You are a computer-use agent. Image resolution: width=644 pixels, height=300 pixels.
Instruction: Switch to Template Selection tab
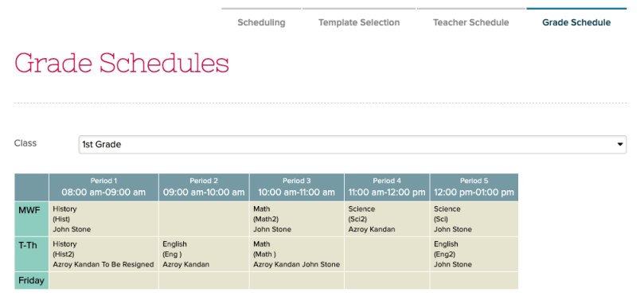[359, 22]
